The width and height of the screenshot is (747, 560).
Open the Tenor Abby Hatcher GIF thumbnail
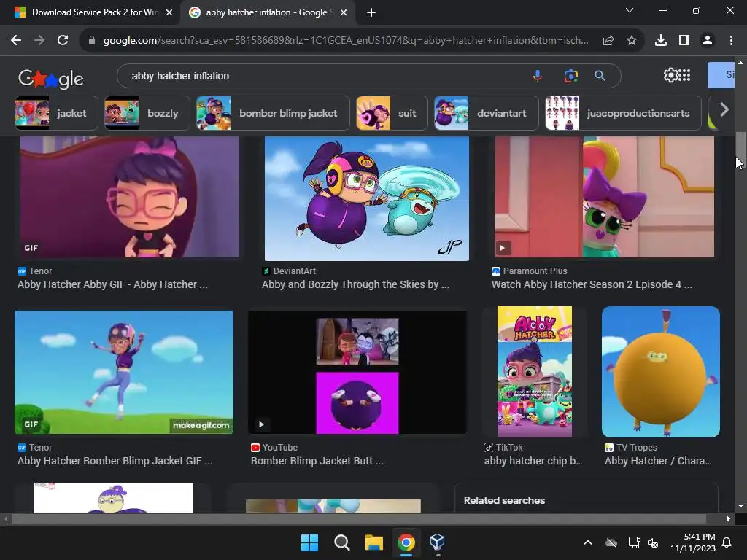coord(130,197)
